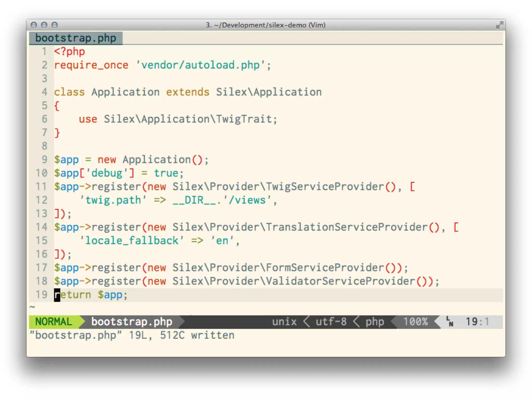Click the fullscreen arrows icon in title bar
This screenshot has width=532, height=399.
(x=499, y=25)
